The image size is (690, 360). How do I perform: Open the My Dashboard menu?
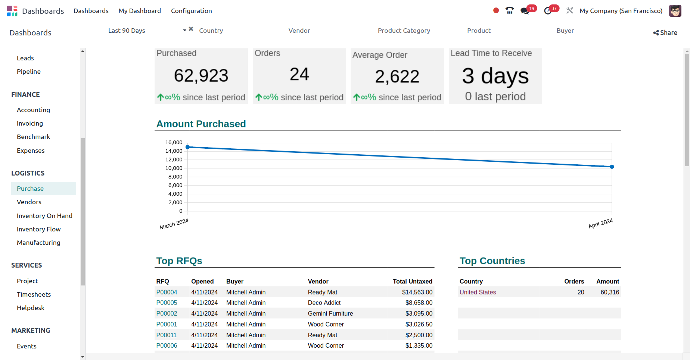point(139,11)
